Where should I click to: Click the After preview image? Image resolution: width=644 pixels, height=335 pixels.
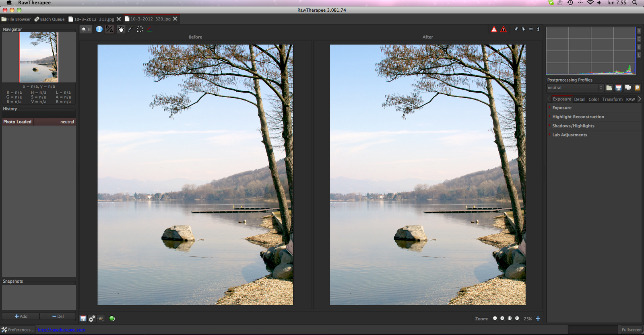click(427, 175)
